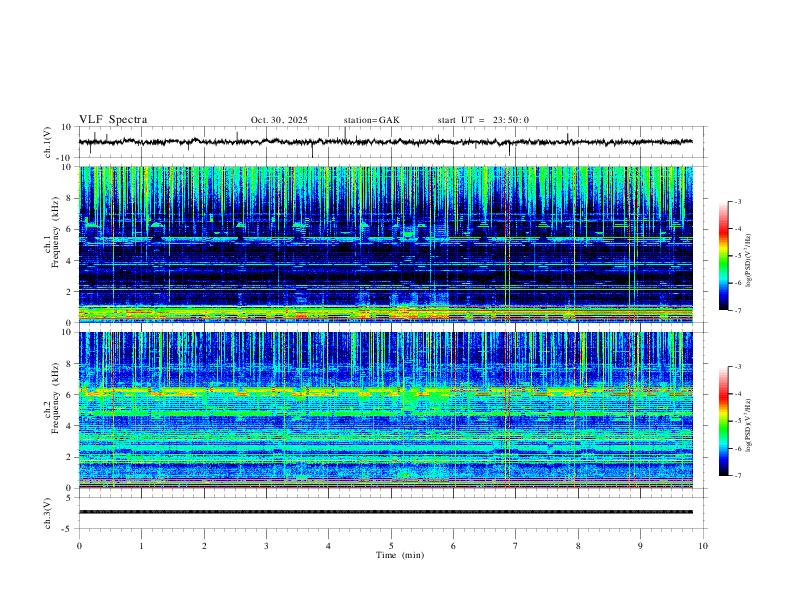Image resolution: width=792 pixels, height=612 pixels.
Task: Click the "1" tick on the time axis
Action: [x=141, y=546]
